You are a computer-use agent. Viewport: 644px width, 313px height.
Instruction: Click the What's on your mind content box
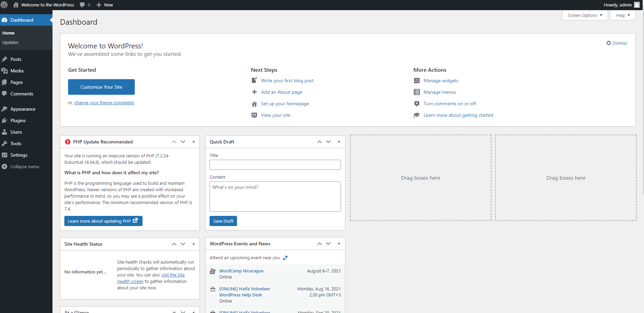coord(275,197)
